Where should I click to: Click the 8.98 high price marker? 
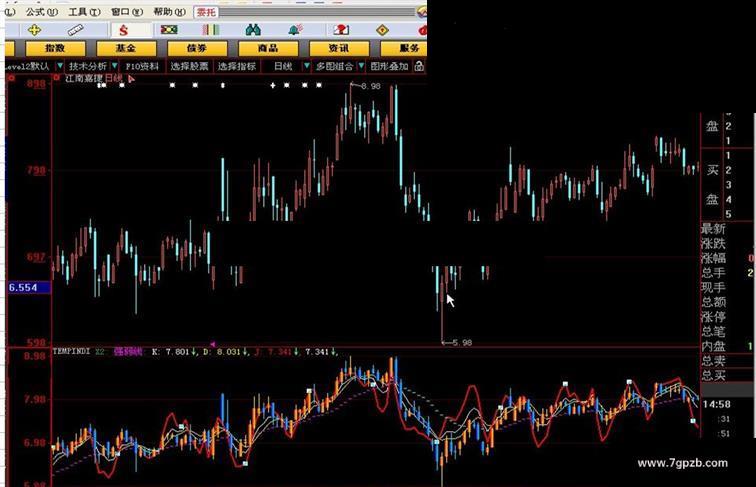(x=370, y=86)
